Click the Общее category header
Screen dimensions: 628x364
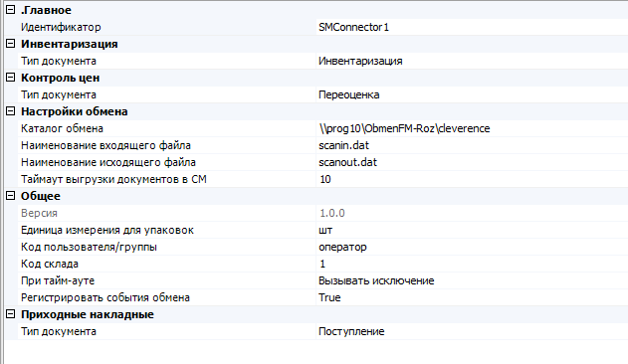(41, 196)
